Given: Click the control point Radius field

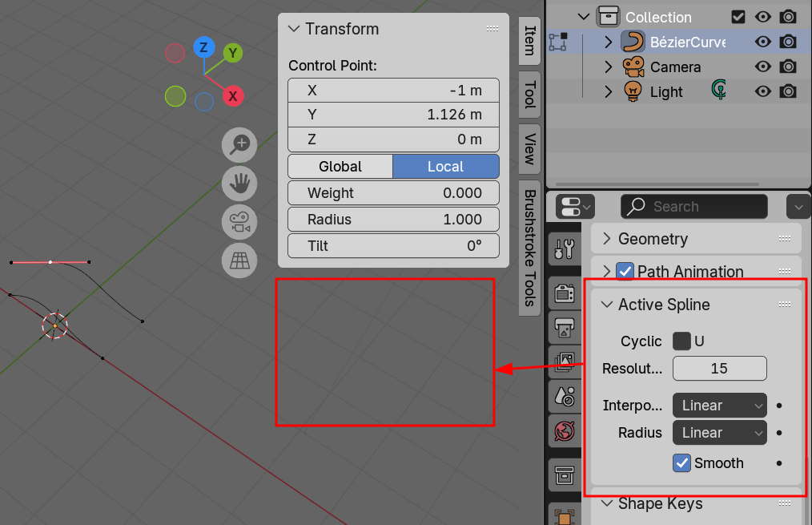Looking at the screenshot, I should point(393,220).
